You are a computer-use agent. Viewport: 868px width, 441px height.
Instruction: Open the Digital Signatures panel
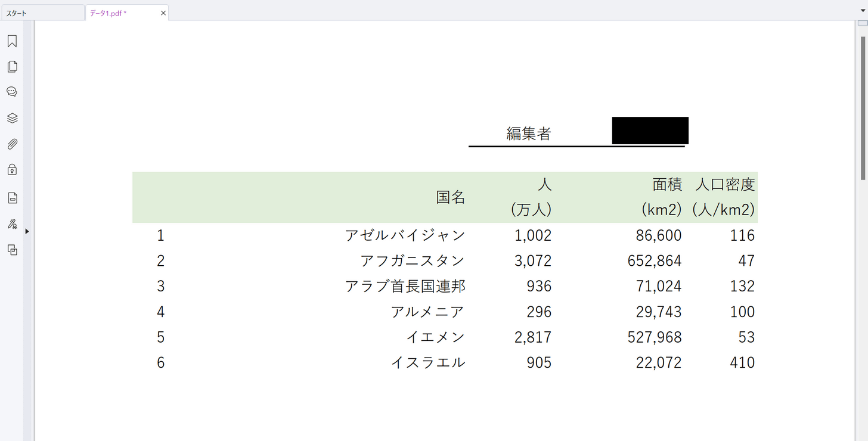click(12, 224)
